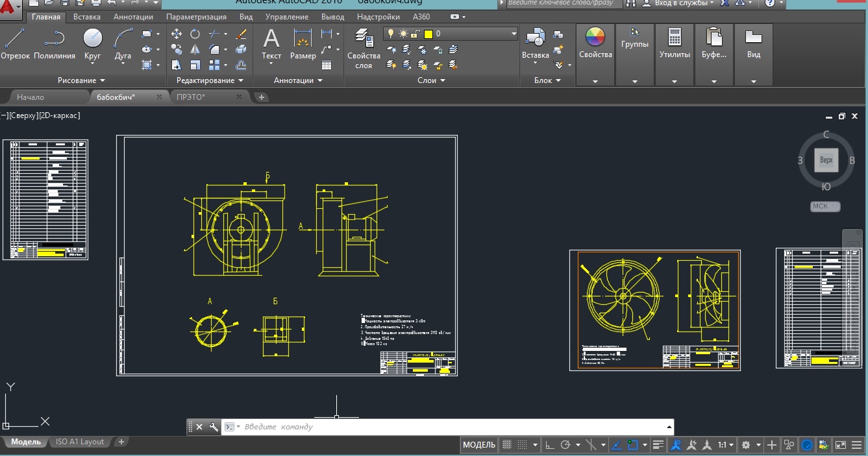Viewport: 868px width, 456px height.
Task: Open the Буфер clipboard panel button
Action: [714, 55]
